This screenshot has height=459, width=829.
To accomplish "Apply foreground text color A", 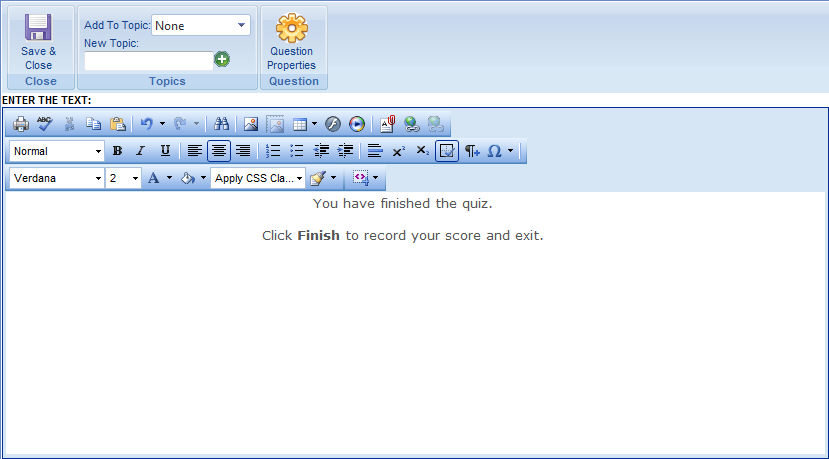I will pos(153,178).
